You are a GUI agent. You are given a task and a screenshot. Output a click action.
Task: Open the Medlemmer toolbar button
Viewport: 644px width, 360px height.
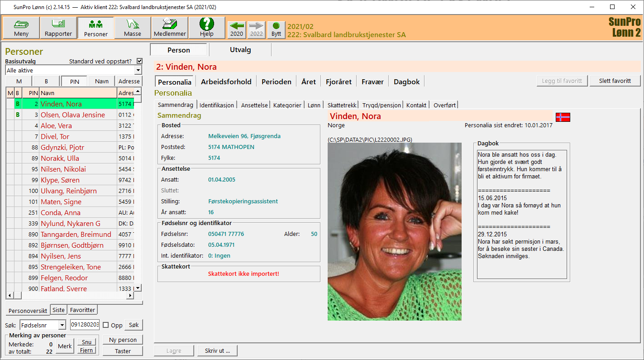[x=170, y=28]
